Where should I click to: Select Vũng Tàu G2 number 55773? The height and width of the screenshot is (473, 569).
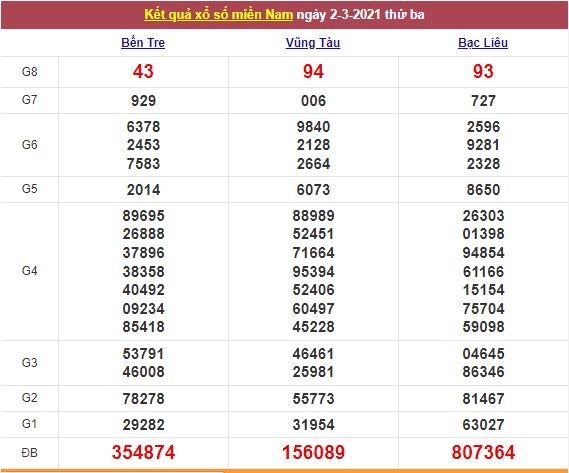click(314, 399)
